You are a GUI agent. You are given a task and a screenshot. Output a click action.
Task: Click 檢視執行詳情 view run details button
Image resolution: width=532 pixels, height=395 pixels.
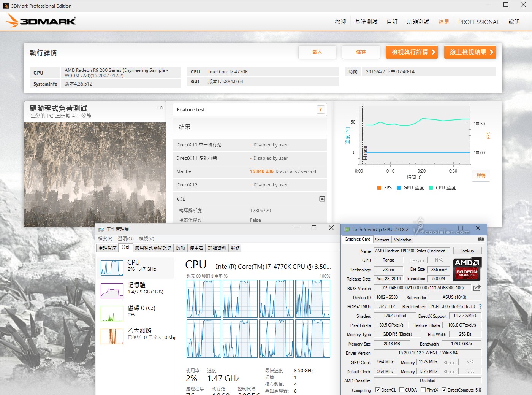pyautogui.click(x=412, y=52)
